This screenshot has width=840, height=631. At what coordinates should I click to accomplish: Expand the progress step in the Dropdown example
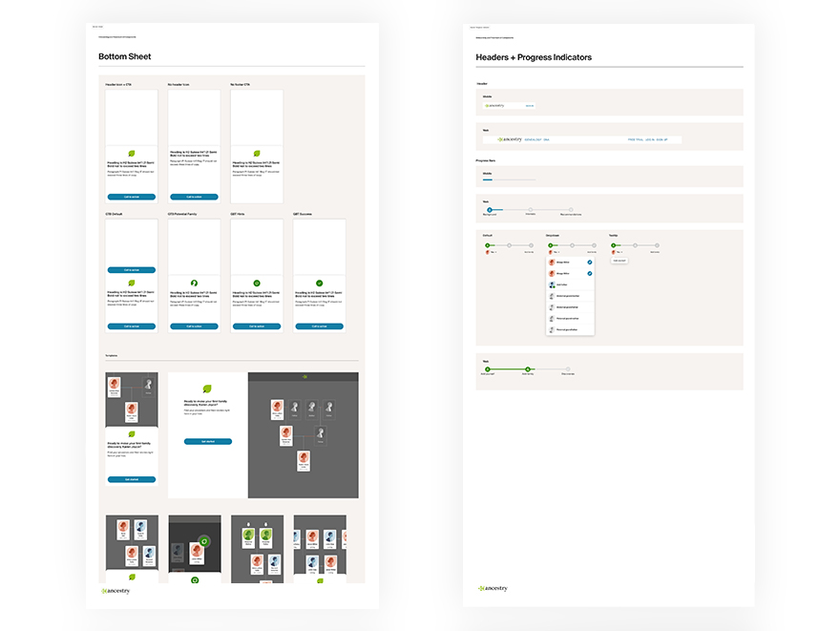point(551,245)
